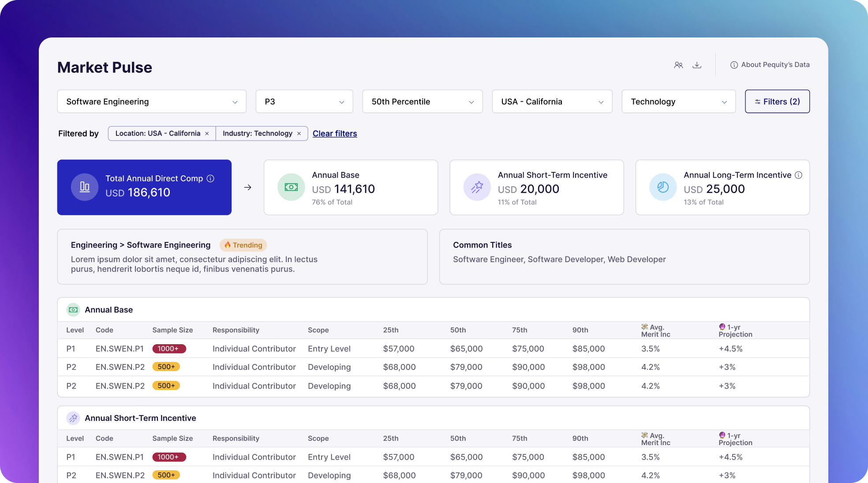Open the P3 level dropdown
868x483 pixels.
pos(304,102)
